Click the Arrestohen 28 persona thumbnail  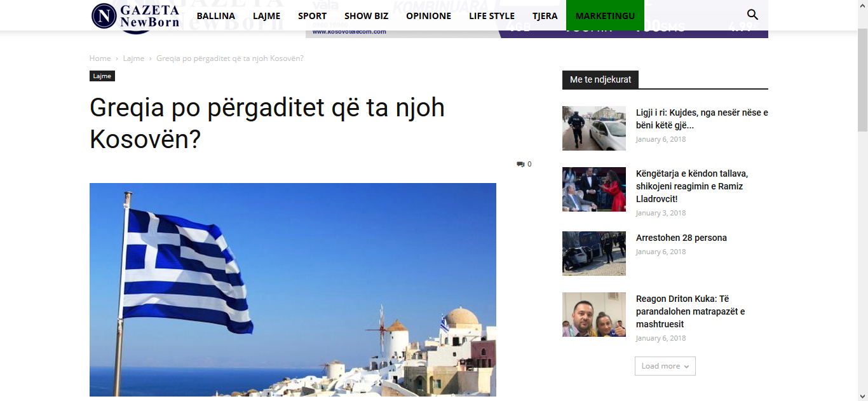click(x=594, y=254)
